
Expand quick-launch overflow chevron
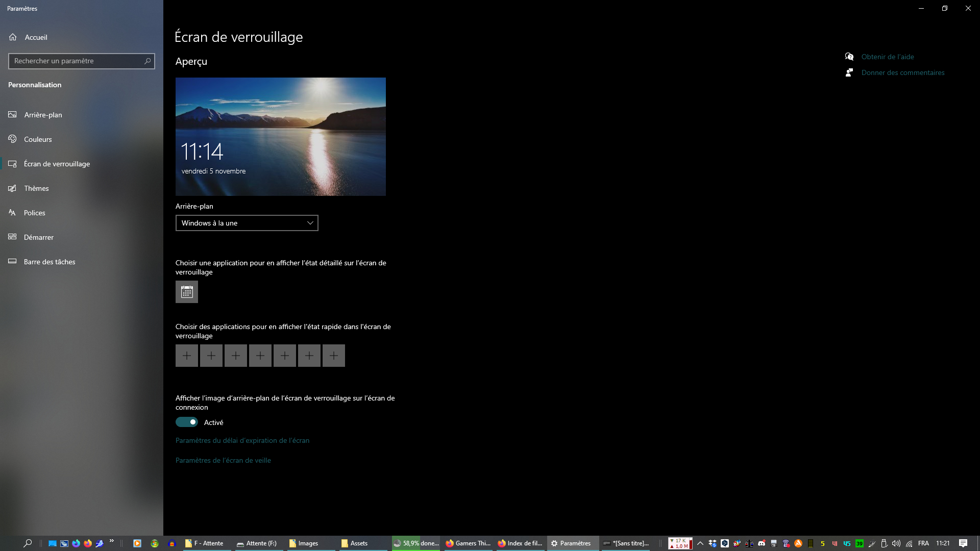(x=111, y=541)
